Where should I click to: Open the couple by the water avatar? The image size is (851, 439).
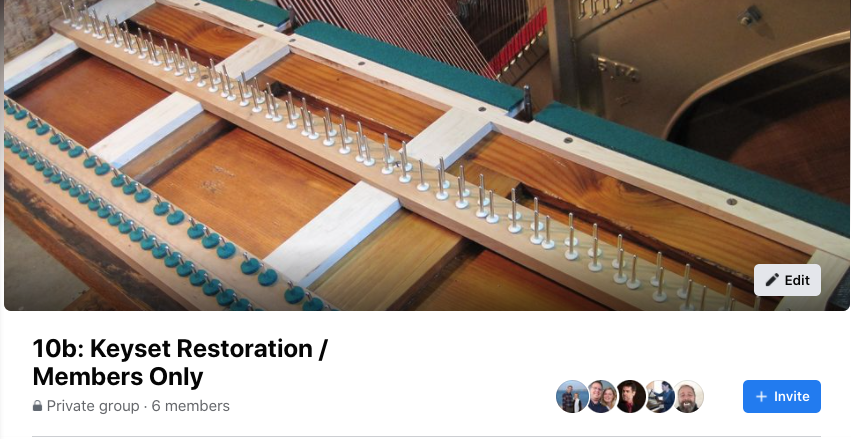571,396
